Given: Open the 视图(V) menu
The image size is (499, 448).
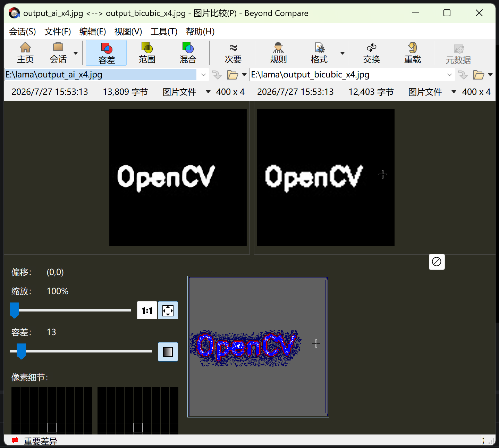Looking at the screenshot, I should (128, 32).
